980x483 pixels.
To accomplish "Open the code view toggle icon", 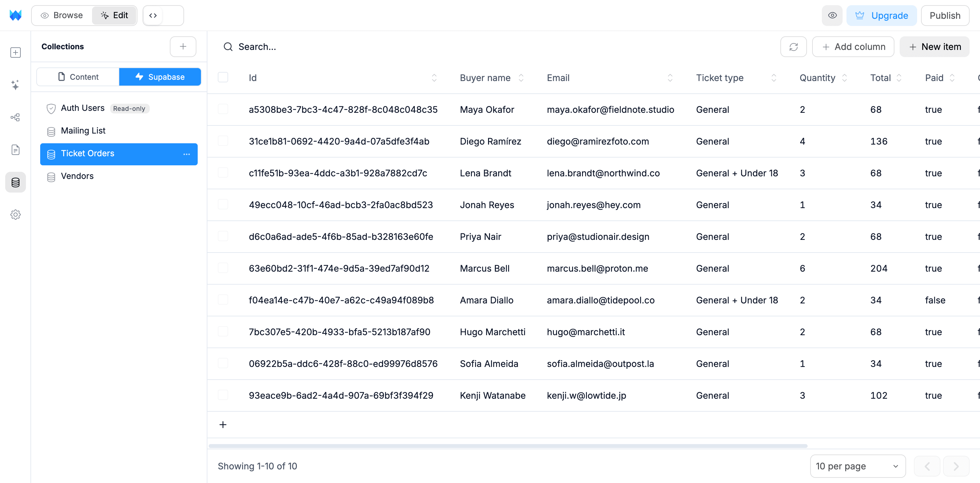I will (x=153, y=15).
